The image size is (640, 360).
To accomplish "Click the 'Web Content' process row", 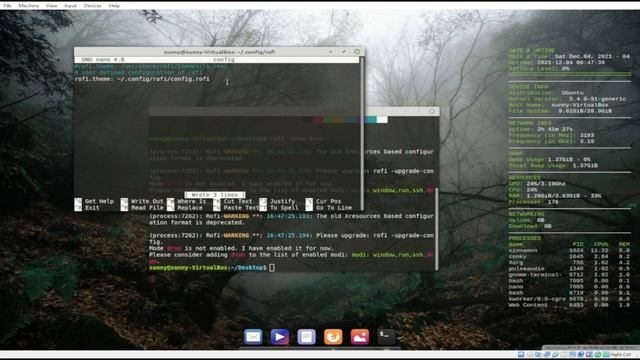I will (569, 305).
